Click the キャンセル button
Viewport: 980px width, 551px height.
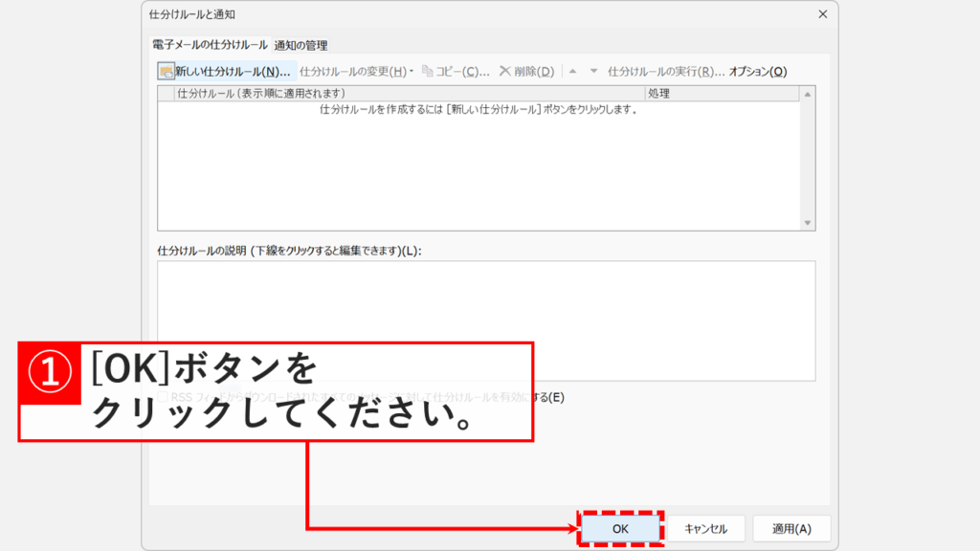706,529
